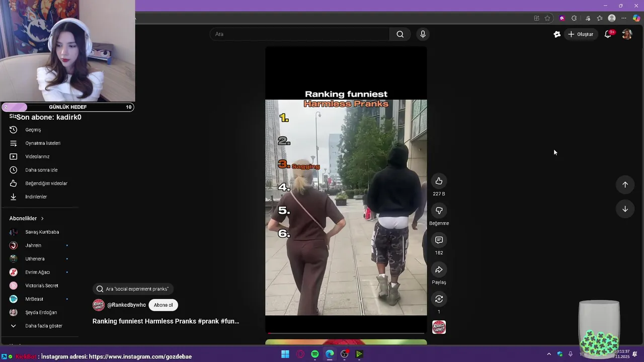
Task: Open the Windows Start menu
Action: coord(285,354)
